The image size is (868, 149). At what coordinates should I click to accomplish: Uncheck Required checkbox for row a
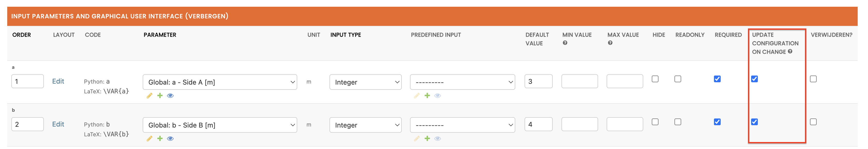point(717,79)
